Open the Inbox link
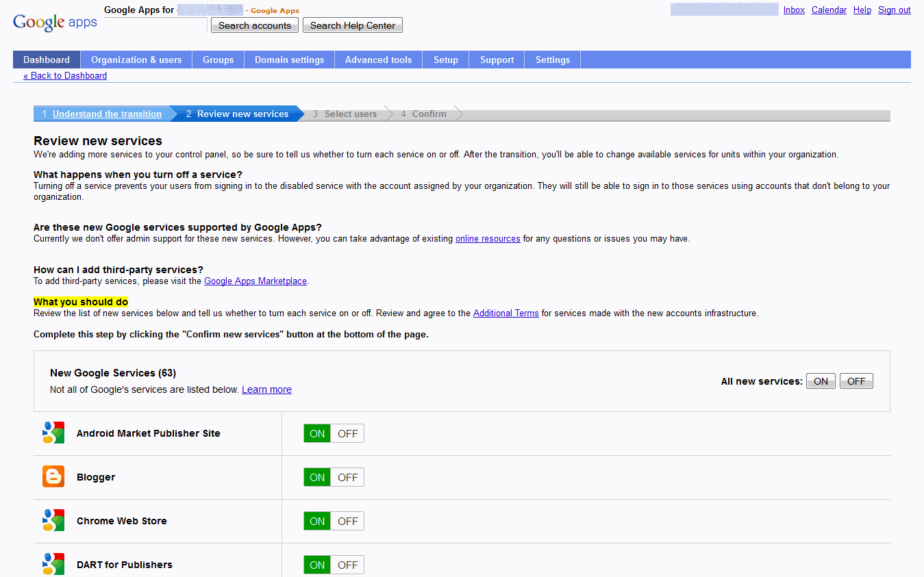 pyautogui.click(x=794, y=10)
